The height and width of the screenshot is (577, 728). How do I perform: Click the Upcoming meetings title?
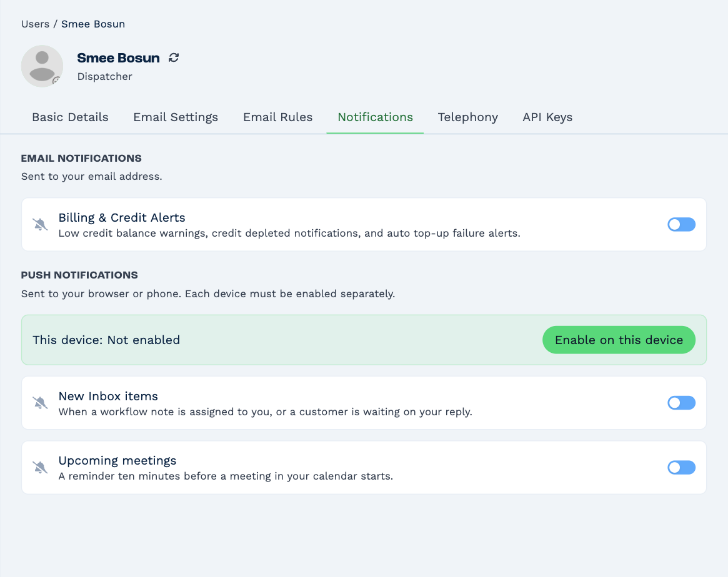(117, 461)
